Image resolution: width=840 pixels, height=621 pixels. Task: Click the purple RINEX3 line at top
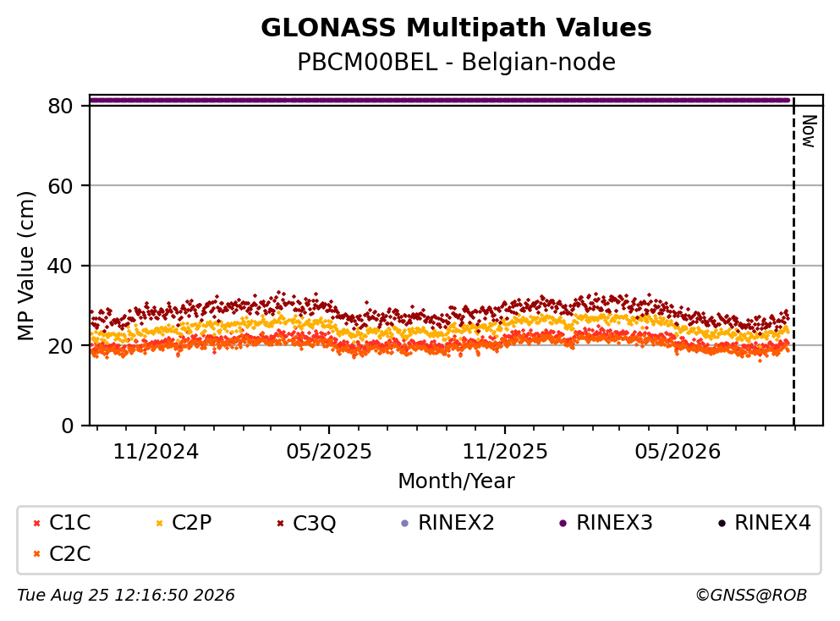click(439, 100)
